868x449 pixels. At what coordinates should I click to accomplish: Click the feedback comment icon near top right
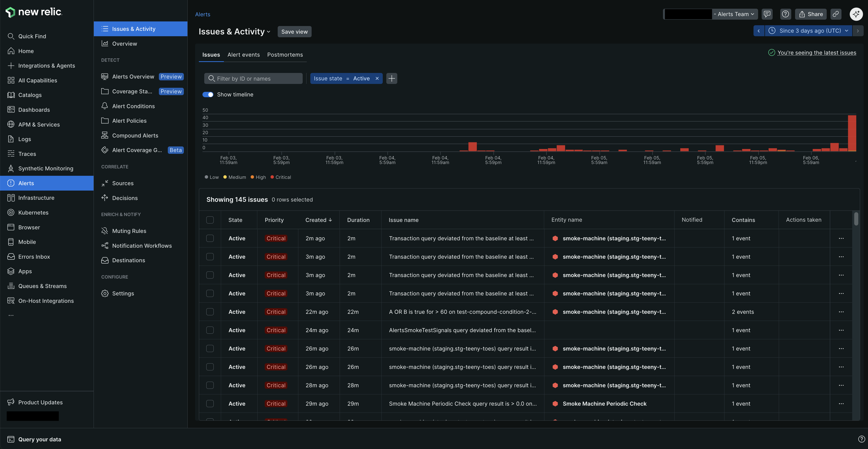pos(767,14)
